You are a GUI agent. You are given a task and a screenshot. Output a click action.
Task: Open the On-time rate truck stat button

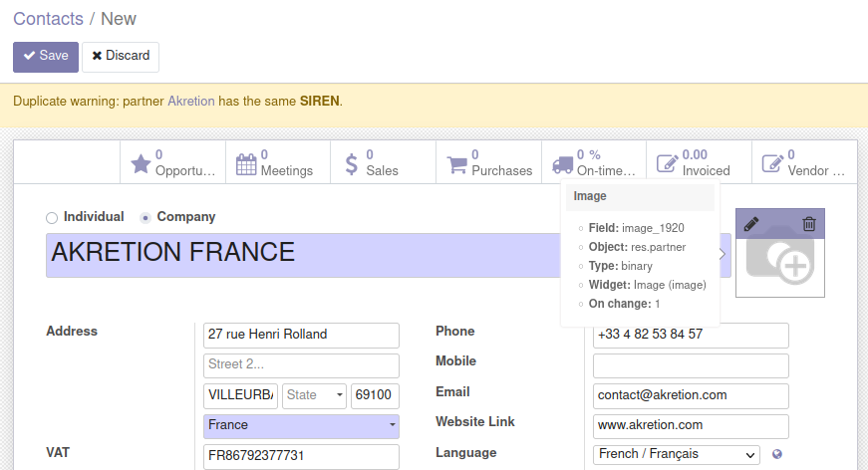594,162
